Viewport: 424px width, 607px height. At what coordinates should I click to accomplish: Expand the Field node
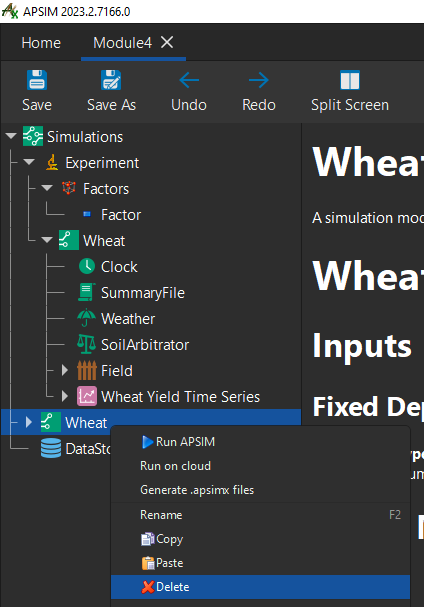(65, 370)
